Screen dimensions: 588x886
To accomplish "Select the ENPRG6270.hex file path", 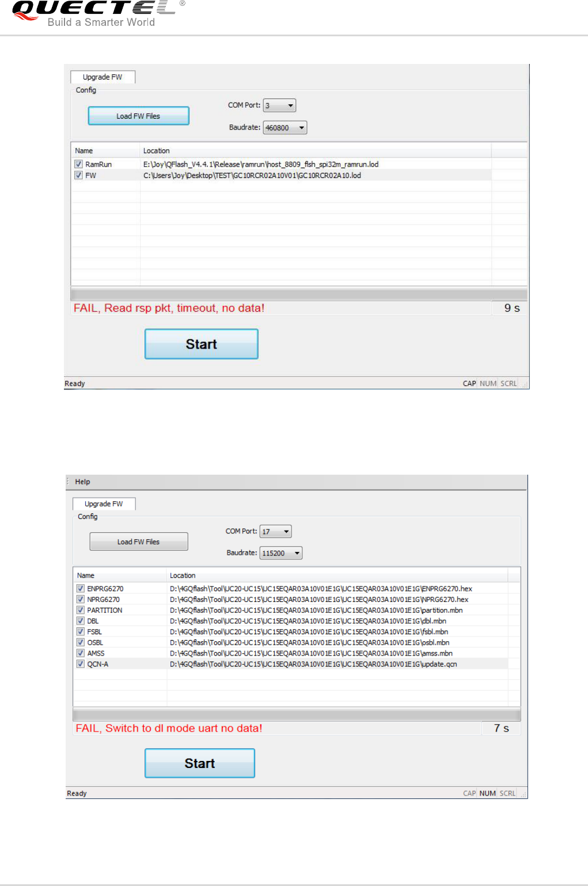I will coord(321,589).
